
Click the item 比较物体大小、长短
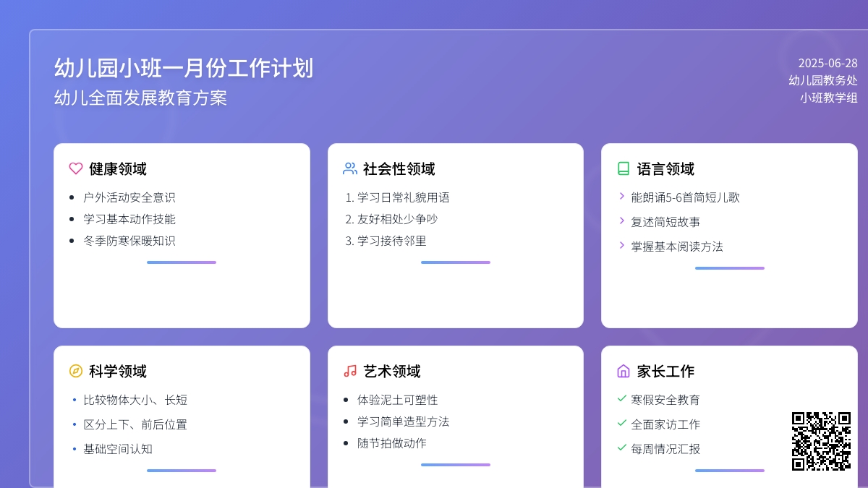point(135,400)
